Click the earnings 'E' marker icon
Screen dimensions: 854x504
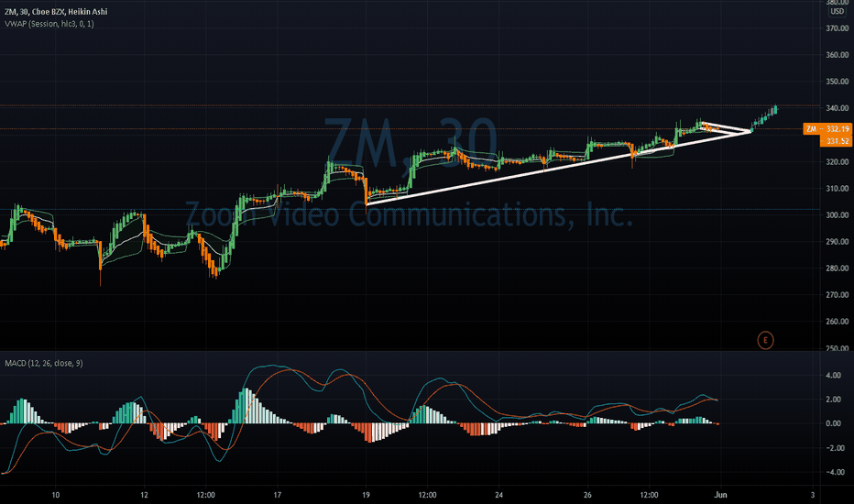765,341
